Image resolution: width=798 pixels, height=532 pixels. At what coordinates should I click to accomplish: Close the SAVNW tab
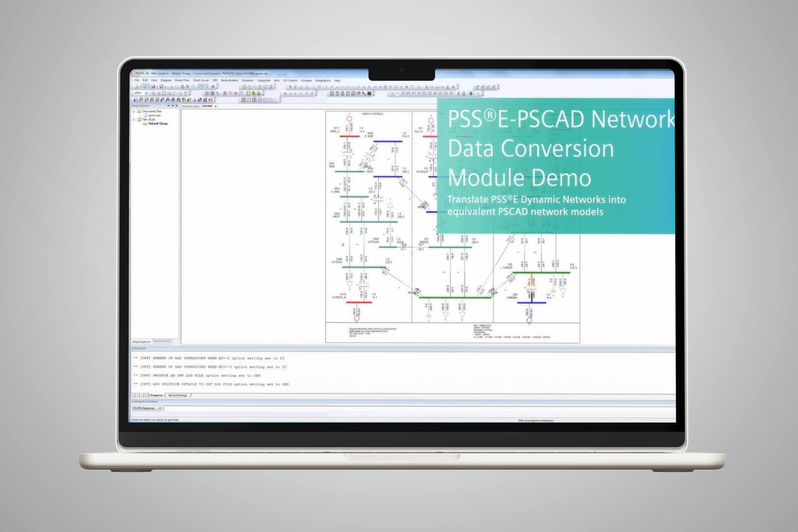coord(216,106)
